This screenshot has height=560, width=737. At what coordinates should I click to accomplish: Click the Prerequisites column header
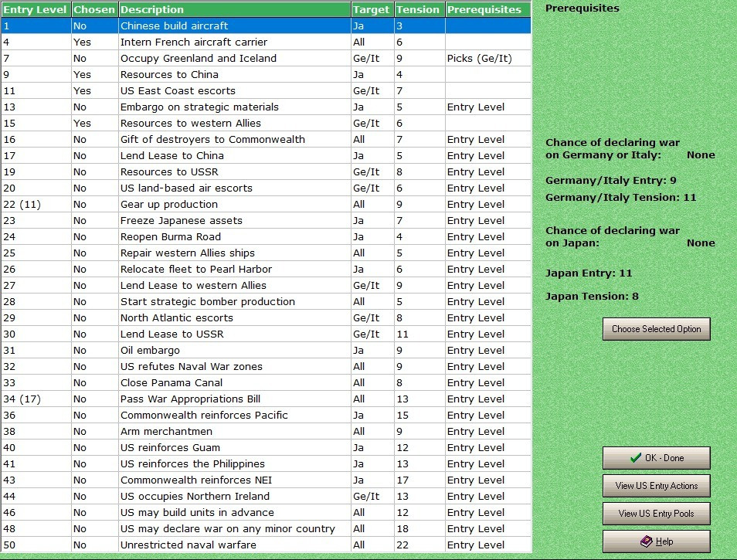tap(488, 9)
